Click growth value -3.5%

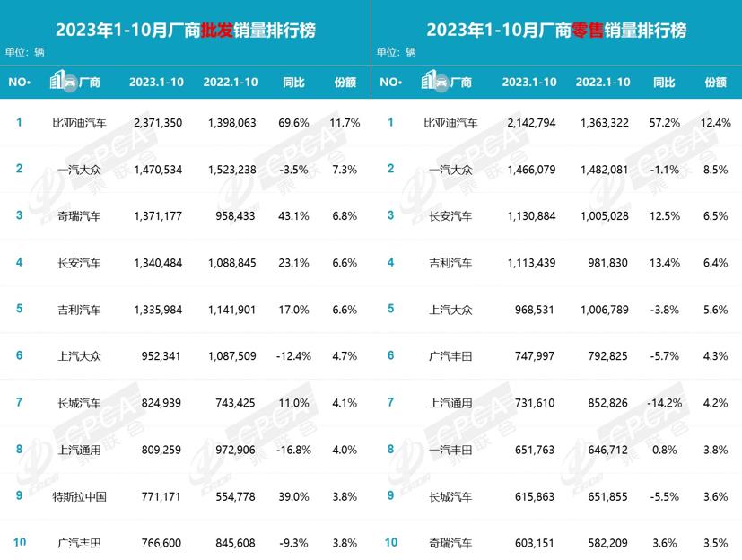[x=293, y=170]
